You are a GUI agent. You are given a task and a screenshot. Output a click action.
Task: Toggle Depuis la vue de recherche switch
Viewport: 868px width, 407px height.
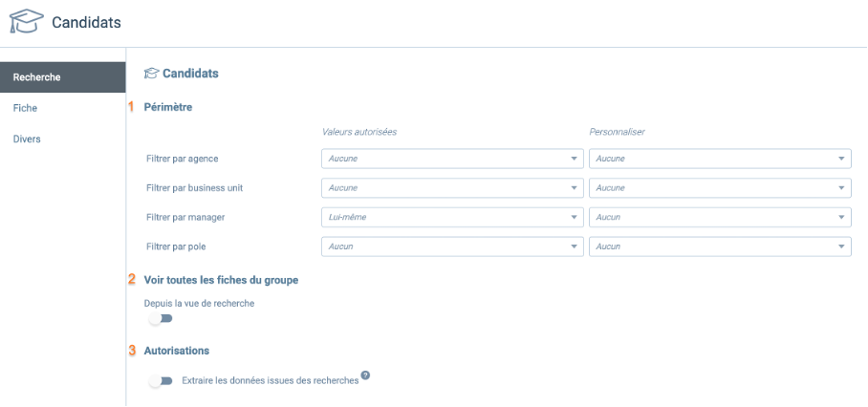(x=162, y=318)
